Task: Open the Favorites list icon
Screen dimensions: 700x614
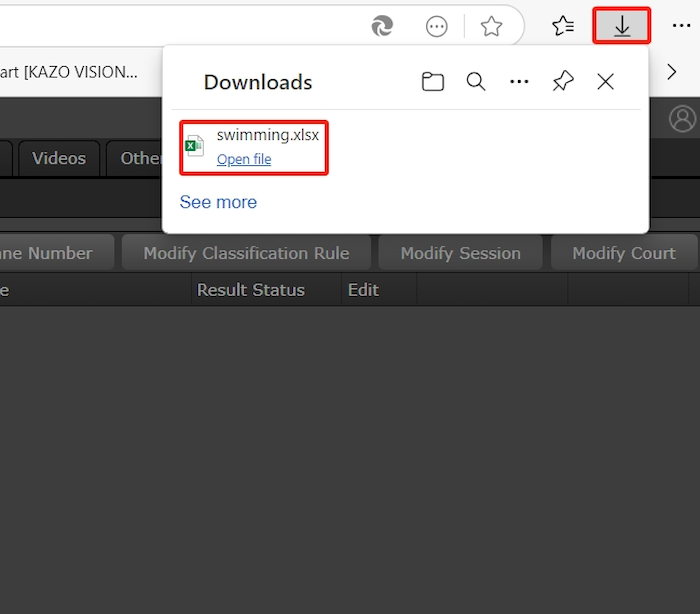Action: click(563, 27)
